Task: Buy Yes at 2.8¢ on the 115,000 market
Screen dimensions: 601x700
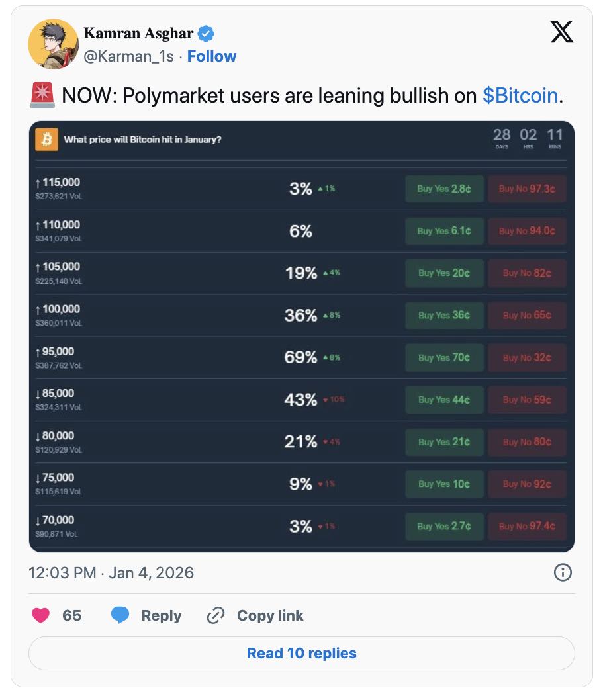Action: [443, 189]
